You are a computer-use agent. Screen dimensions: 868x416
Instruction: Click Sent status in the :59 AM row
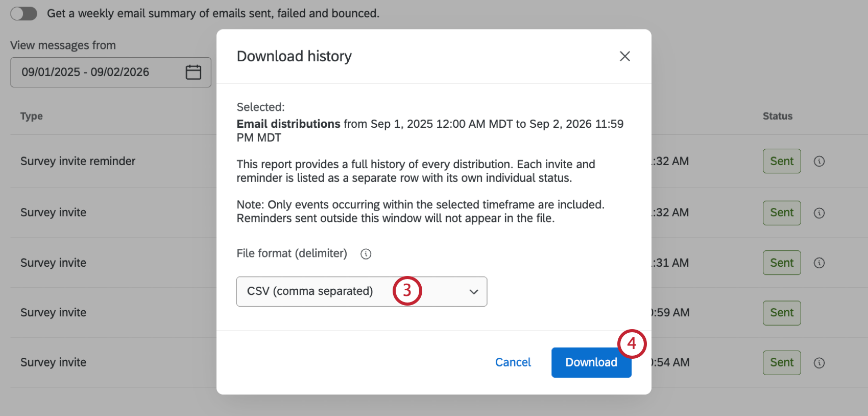[782, 313]
